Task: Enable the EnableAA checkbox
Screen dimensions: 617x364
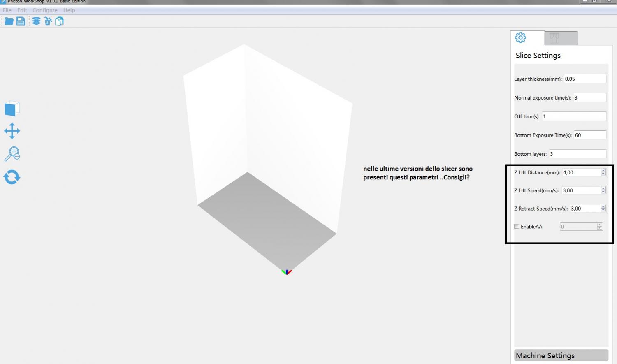Action: (517, 227)
